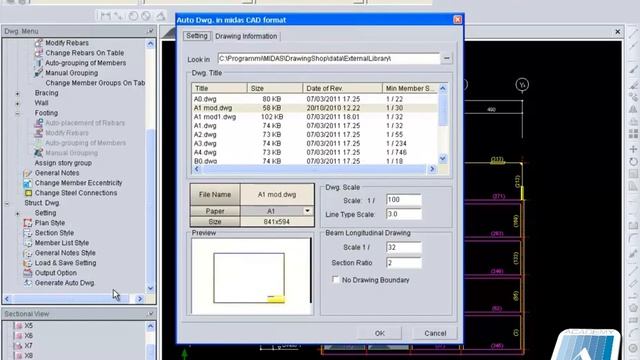This screenshot has height=360, width=640.
Task: Click the Generate Auto Dwg. icon
Action: pyautogui.click(x=28, y=283)
